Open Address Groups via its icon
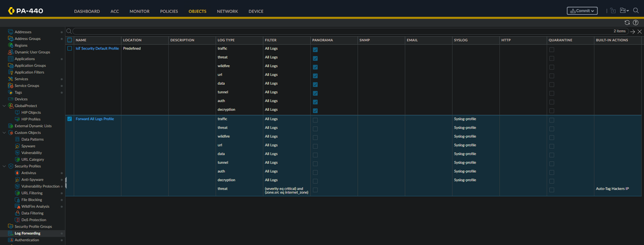 [11, 39]
